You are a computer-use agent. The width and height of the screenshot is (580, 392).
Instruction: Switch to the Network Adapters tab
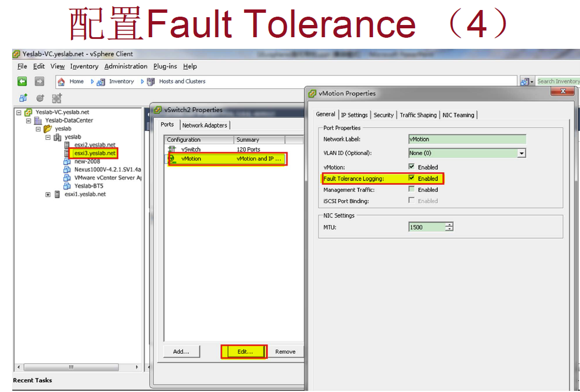[x=205, y=125]
